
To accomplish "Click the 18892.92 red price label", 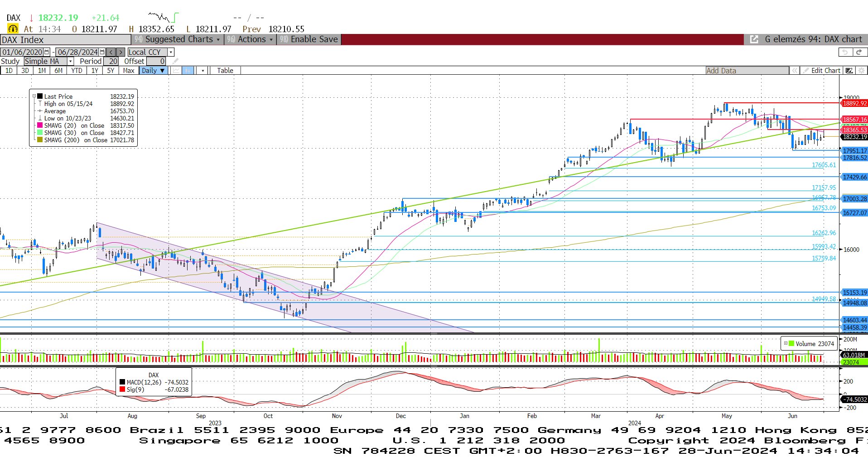I will click(854, 103).
